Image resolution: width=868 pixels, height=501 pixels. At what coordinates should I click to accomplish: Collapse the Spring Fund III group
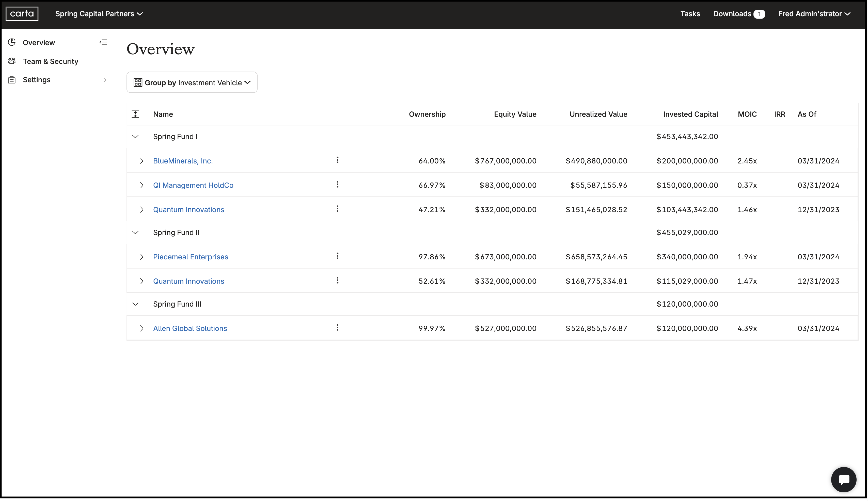click(135, 304)
